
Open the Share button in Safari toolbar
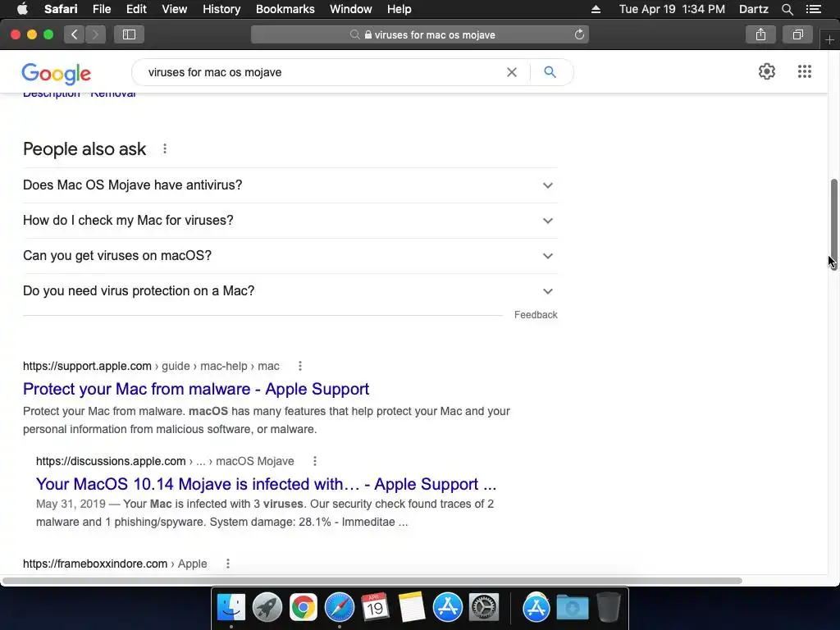[x=760, y=34]
